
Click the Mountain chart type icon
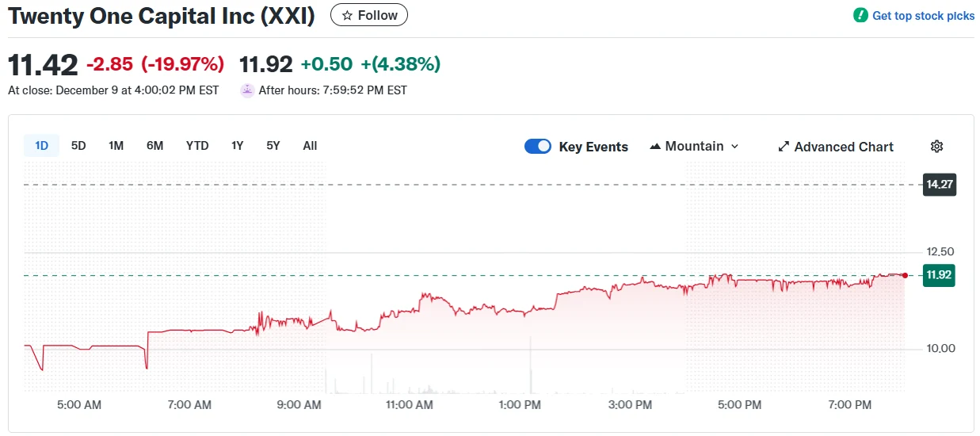655,147
